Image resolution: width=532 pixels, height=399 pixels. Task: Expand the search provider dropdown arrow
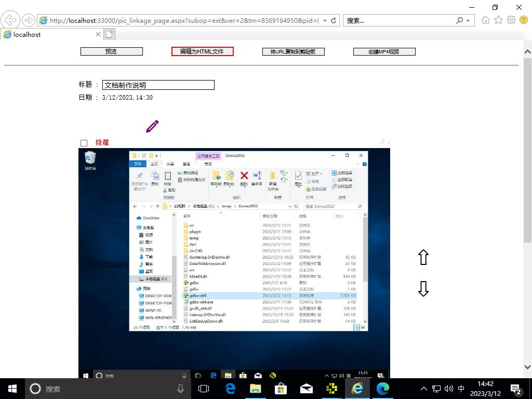point(468,20)
